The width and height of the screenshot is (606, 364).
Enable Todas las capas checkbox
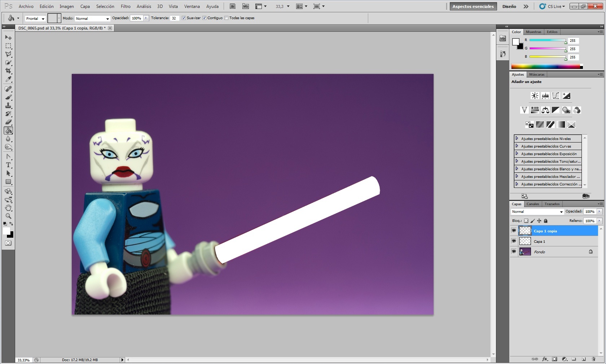227,18
